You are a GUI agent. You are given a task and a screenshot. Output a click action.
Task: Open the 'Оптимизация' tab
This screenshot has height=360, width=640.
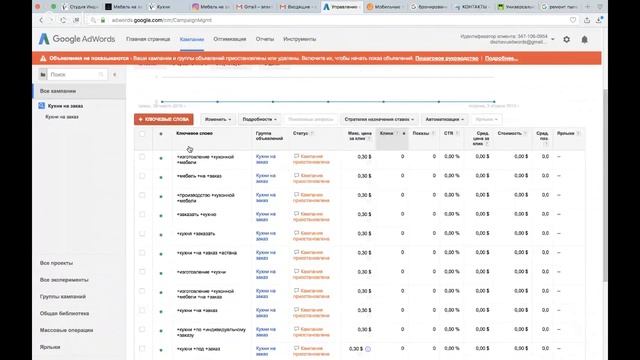click(230, 39)
